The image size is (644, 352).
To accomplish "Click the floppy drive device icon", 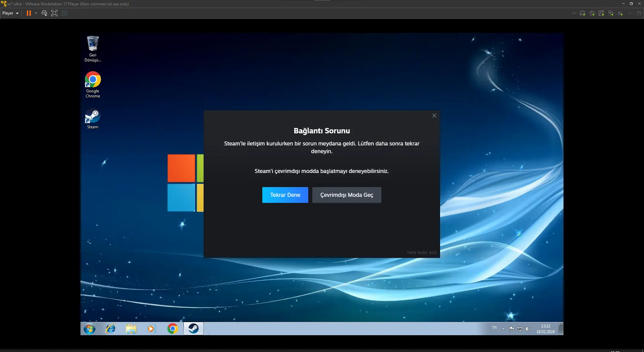I will 601,13.
